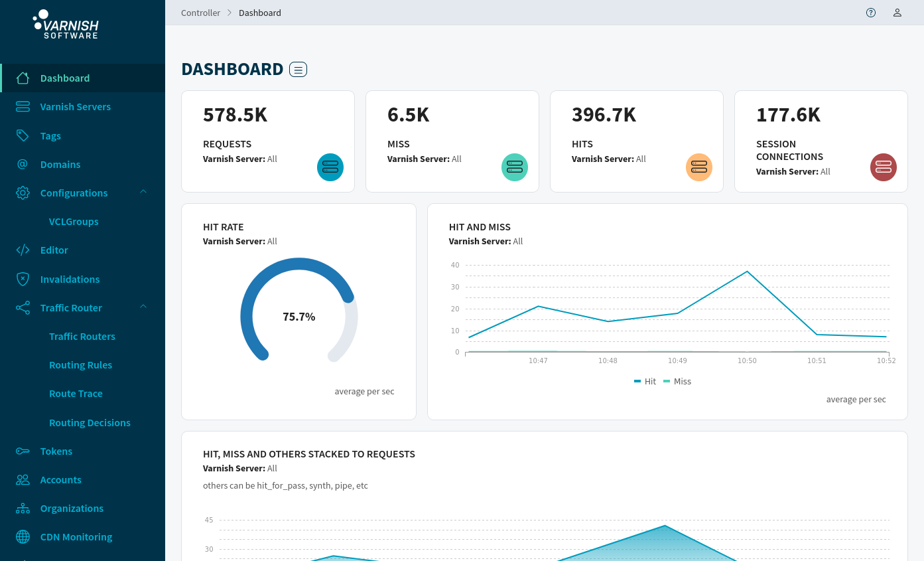The height and width of the screenshot is (561, 924).
Task: Click red server icon on Session Connections card
Action: (884, 167)
